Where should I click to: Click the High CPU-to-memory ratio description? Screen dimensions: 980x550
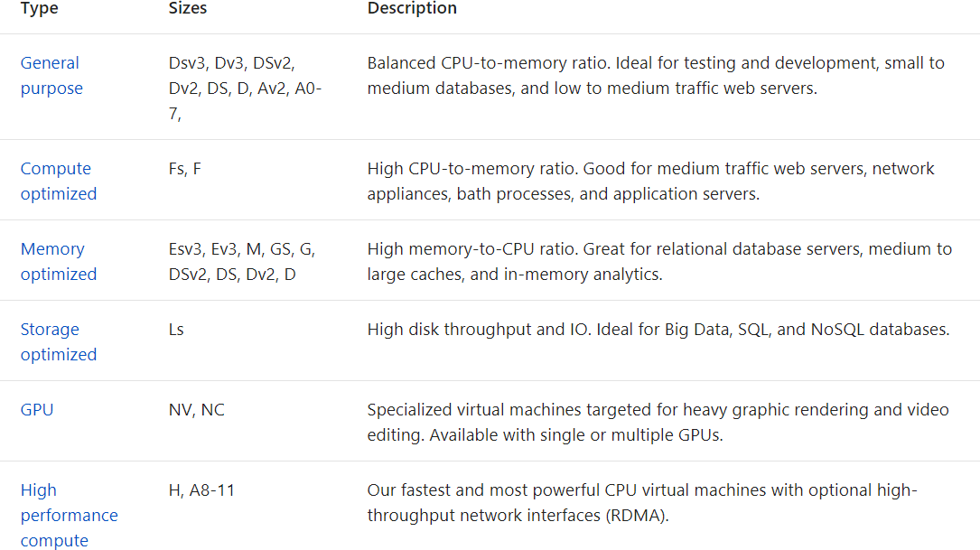650,181
